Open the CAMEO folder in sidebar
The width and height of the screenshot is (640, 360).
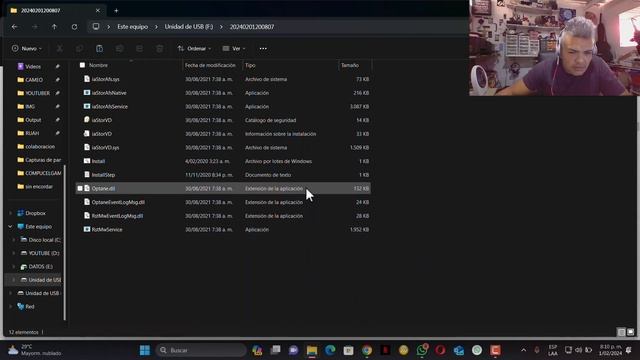pyautogui.click(x=34, y=80)
